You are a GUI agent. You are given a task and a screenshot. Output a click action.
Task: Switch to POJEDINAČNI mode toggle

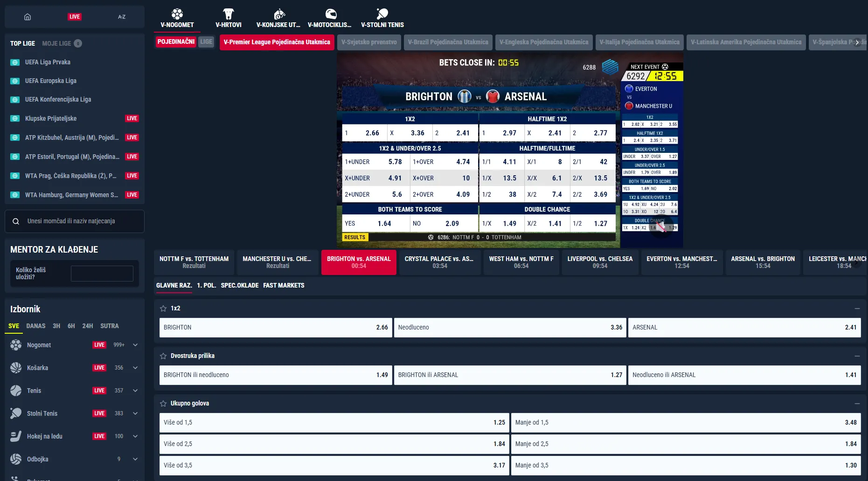[x=176, y=42]
